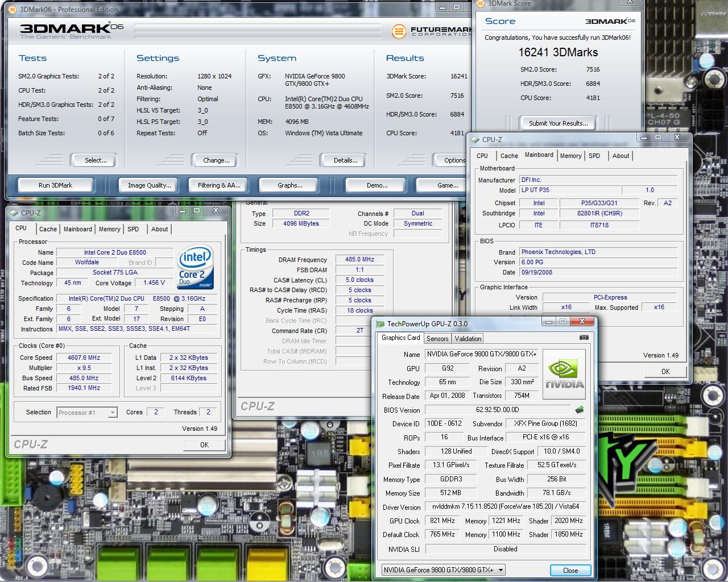Switch to Validation tab in GPU-Z
Image resolution: width=728 pixels, height=582 pixels.
point(468,339)
